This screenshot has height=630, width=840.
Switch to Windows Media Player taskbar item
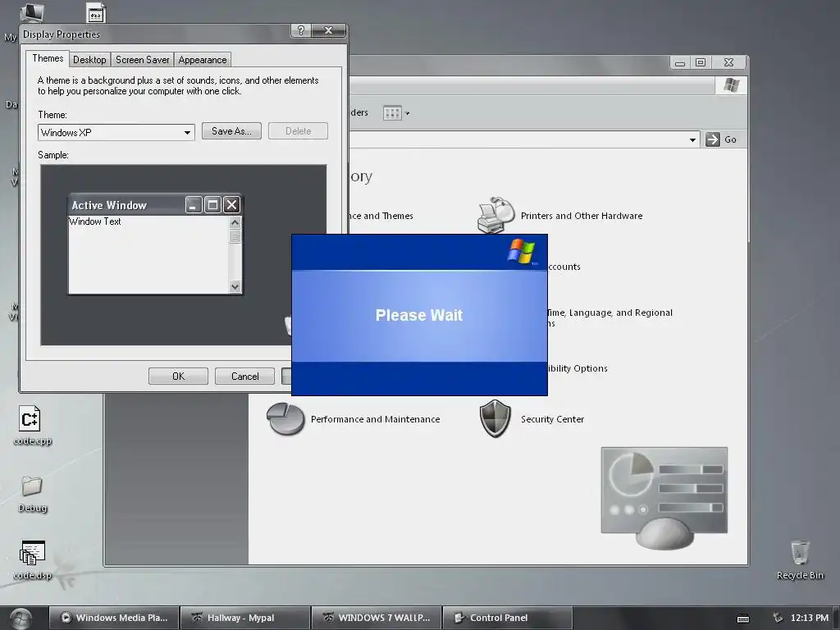pyautogui.click(x=114, y=618)
